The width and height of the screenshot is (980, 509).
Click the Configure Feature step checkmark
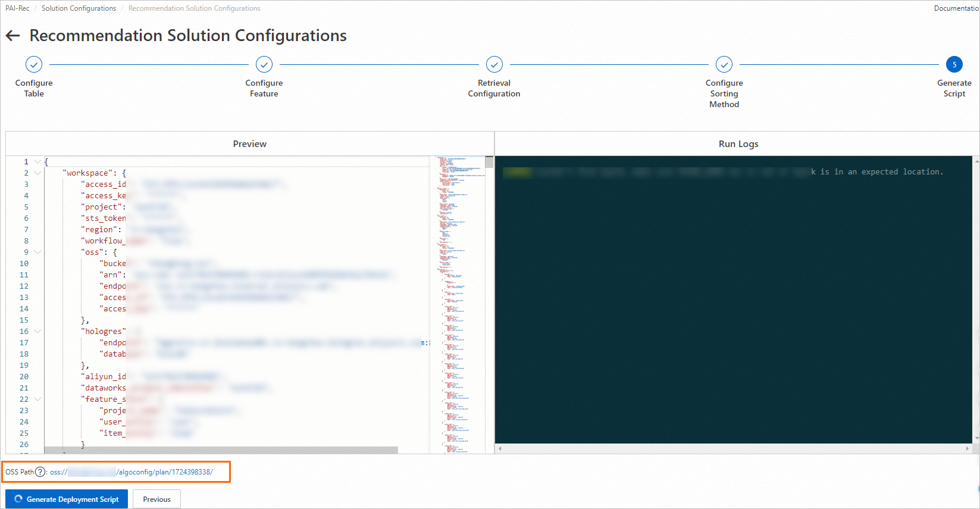pos(264,64)
